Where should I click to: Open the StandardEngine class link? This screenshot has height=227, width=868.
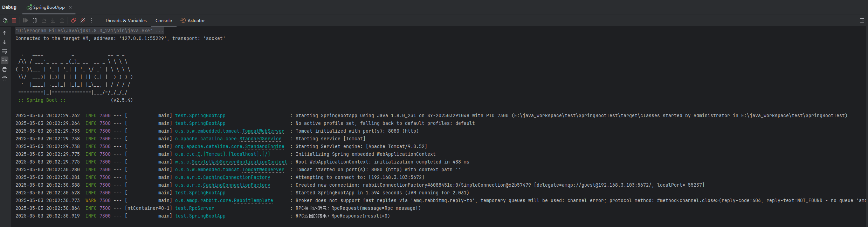click(264, 147)
